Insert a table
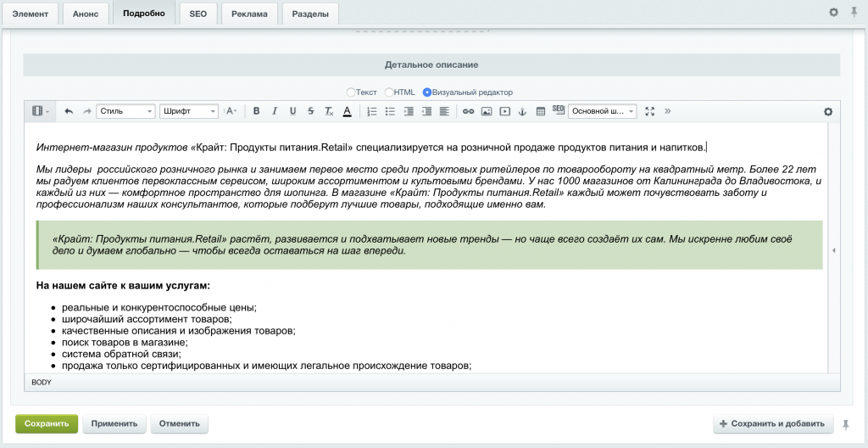This screenshot has height=448, width=868. click(541, 111)
